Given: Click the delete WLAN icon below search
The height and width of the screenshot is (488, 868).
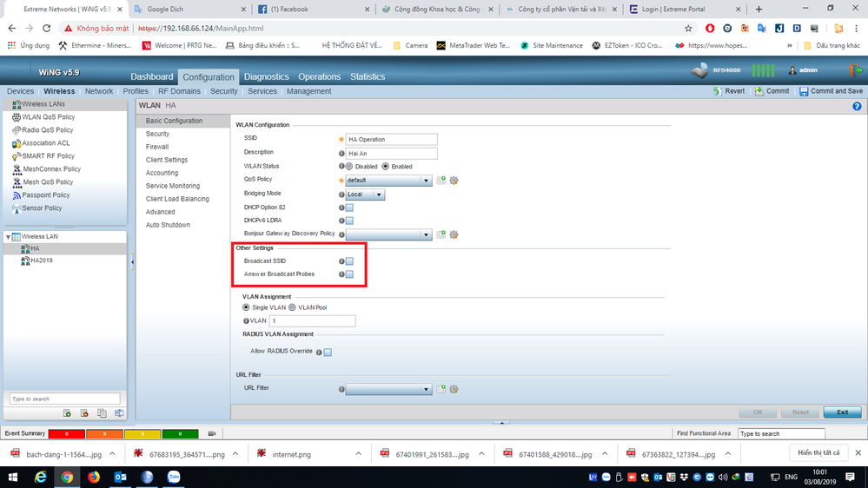Looking at the screenshot, I should pyautogui.click(x=84, y=413).
